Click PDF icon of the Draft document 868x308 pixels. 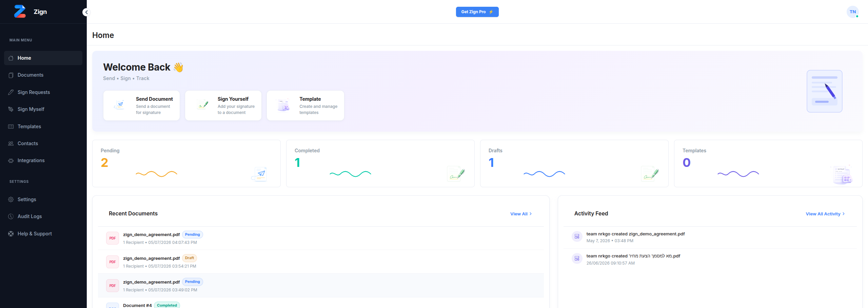point(113,262)
